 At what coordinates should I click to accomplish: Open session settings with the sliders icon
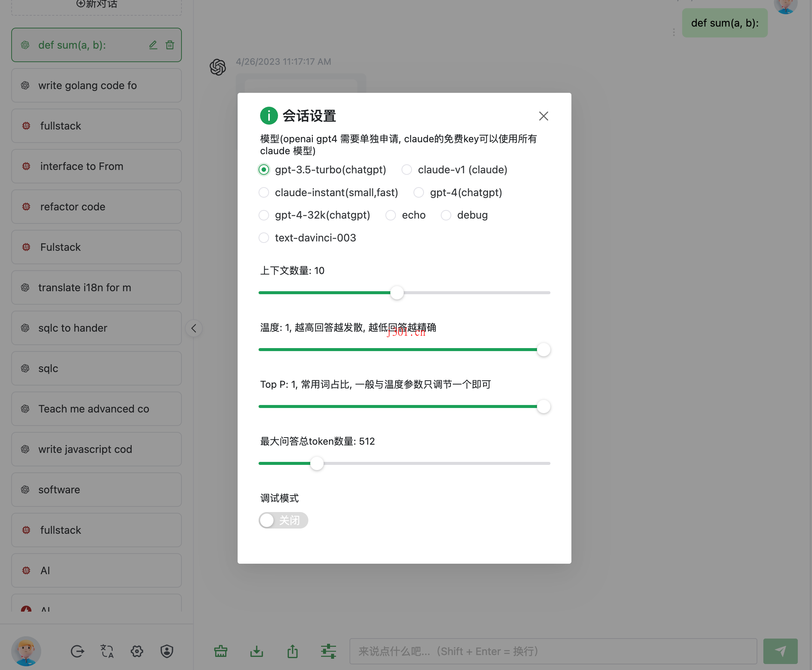point(328,651)
